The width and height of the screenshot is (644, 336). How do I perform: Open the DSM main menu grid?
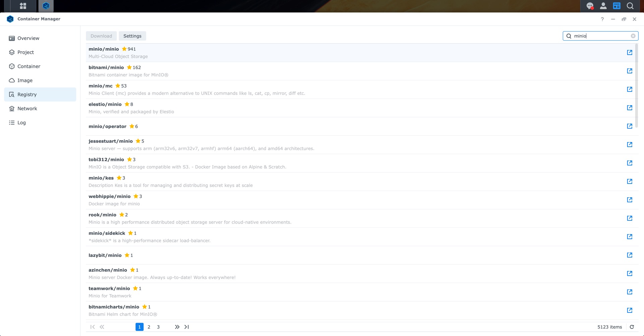click(x=23, y=6)
